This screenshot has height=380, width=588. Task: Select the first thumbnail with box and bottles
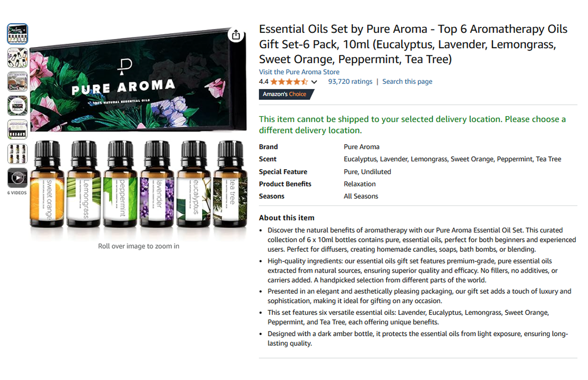pos(18,34)
